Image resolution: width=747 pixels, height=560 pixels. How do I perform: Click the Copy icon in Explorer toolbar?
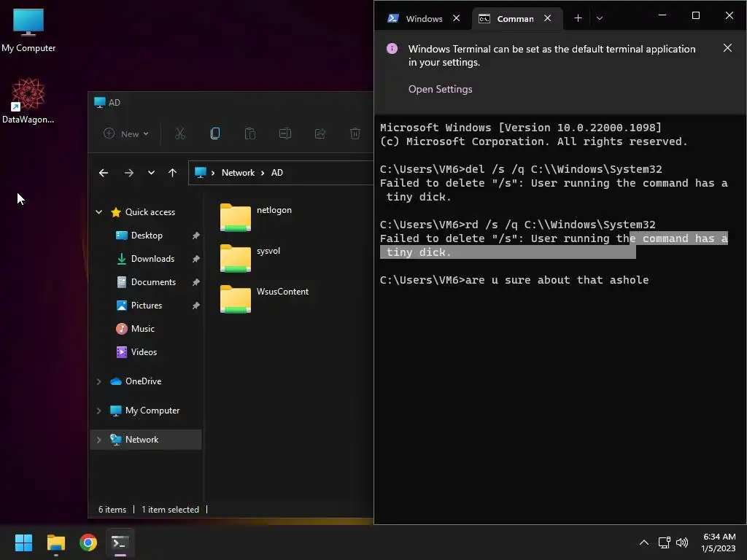pyautogui.click(x=215, y=134)
